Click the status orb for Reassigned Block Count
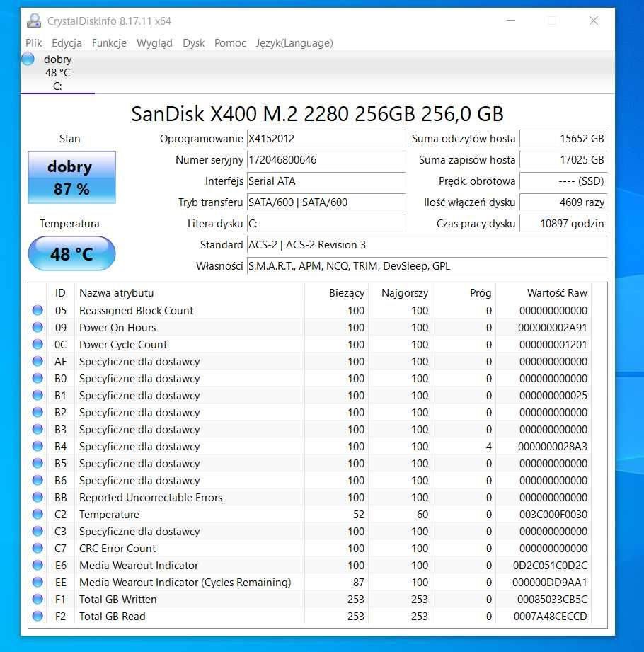The width and height of the screenshot is (644, 652). [38, 310]
